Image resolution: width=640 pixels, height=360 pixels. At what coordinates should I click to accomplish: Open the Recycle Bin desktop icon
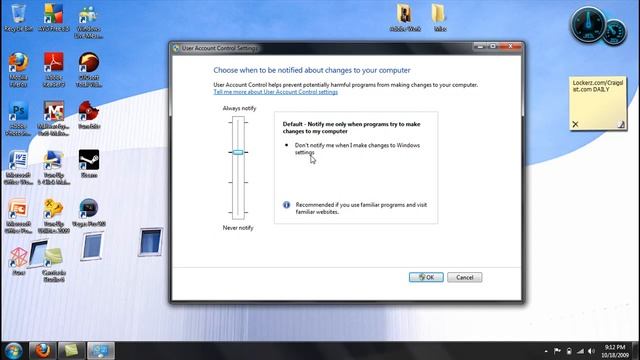pos(18,17)
